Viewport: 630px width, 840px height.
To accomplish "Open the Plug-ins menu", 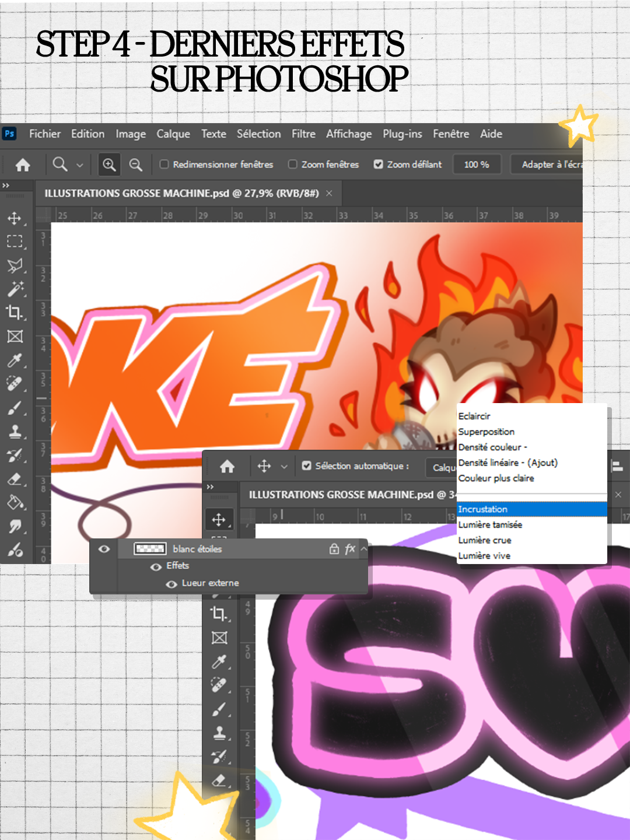I will (402, 134).
